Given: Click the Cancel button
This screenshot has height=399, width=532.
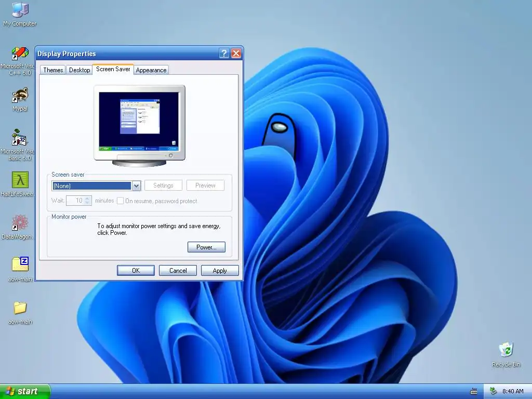Looking at the screenshot, I should (x=178, y=270).
